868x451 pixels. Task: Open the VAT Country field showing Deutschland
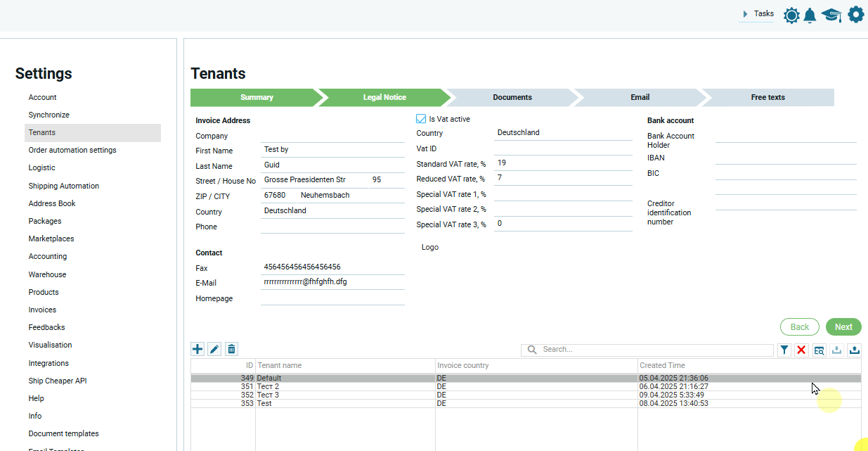[x=563, y=132]
